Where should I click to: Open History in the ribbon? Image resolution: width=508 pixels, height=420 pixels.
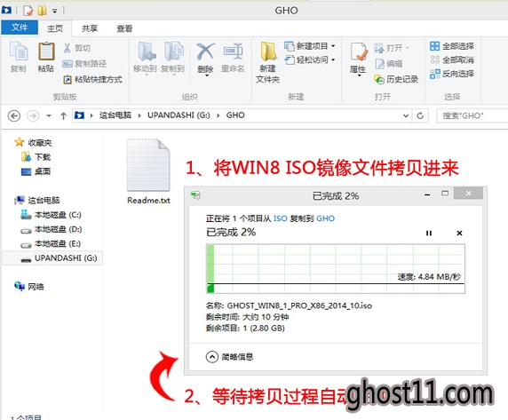pyautogui.click(x=396, y=79)
